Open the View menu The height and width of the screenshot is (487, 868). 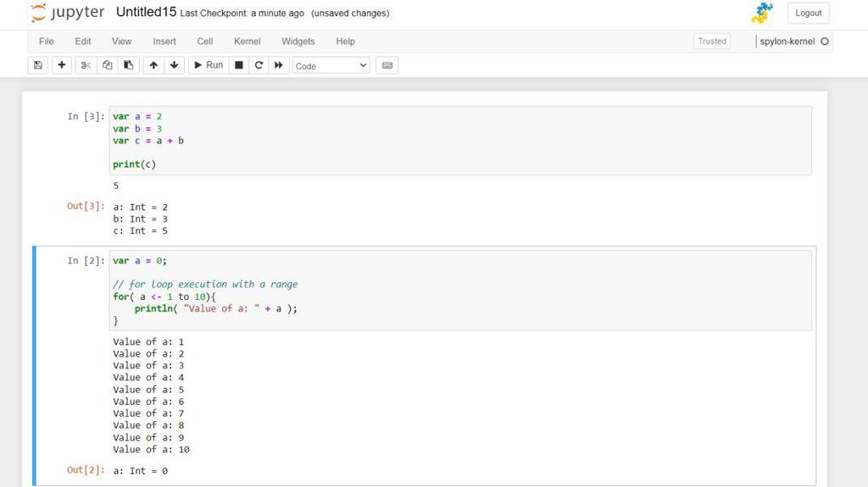pos(122,42)
